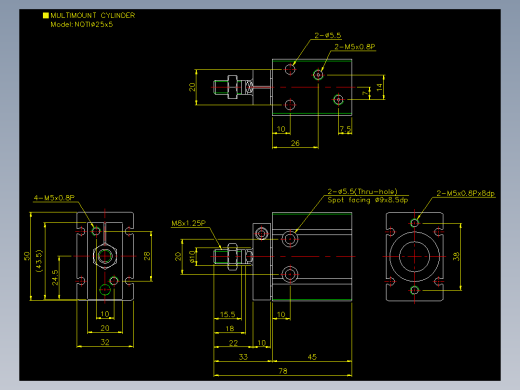The height and width of the screenshot is (390, 520).
Task: Click the "2-M5x0.8Px8dp" callout
Action: pos(466,193)
